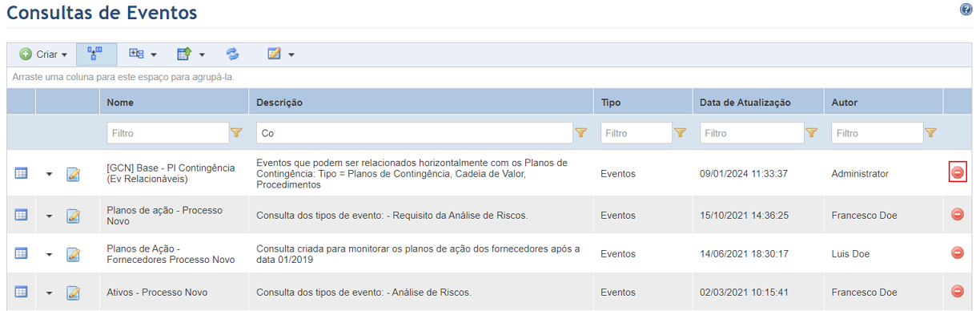Screen dimensions: 980x311
Task: Open grid view for Ativos - Processo Novo
Action: (x=22, y=292)
